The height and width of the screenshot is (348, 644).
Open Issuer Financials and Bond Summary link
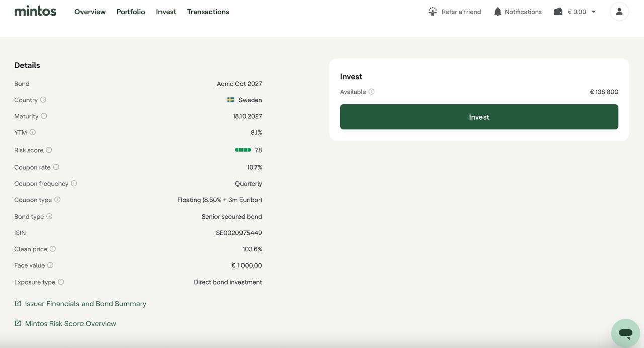coord(86,304)
